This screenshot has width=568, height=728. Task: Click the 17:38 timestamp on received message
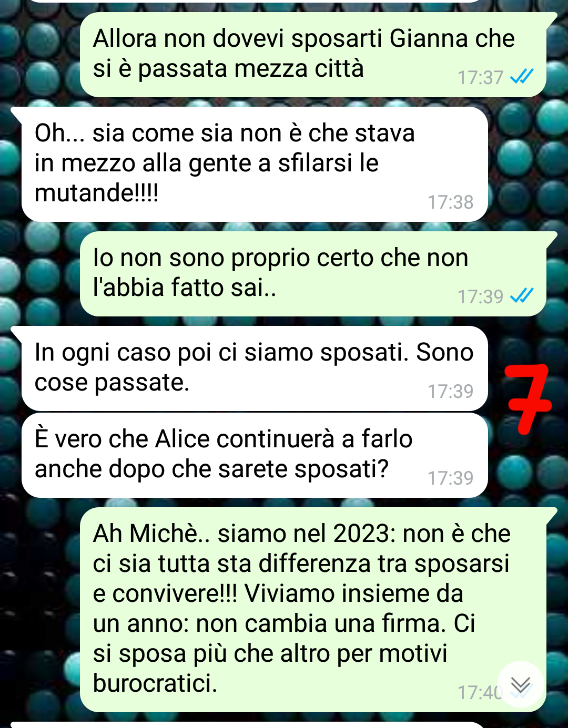pyautogui.click(x=450, y=202)
